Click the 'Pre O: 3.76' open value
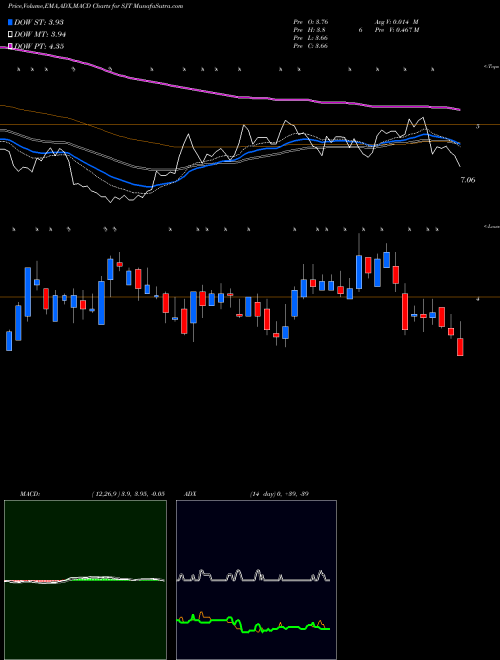The height and width of the screenshot is (660, 500). [311, 22]
